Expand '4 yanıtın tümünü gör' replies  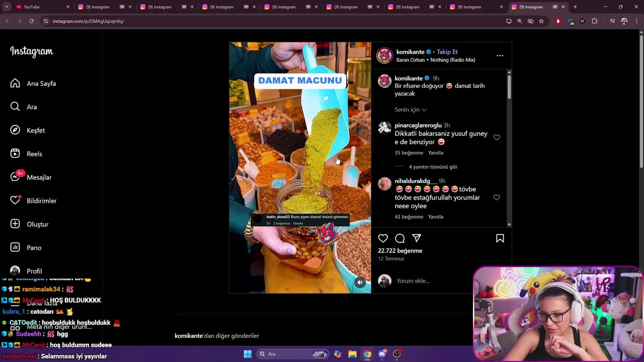433,166
